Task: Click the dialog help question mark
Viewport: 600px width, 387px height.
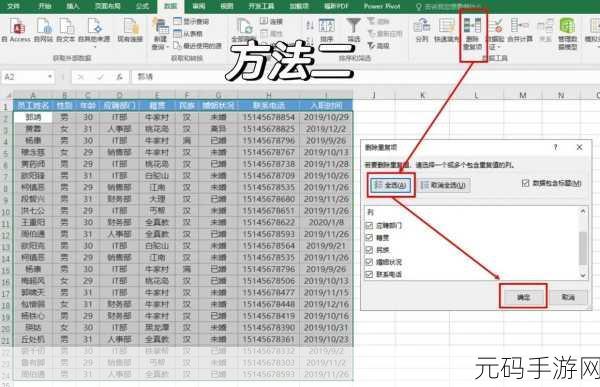Action: 556,147
